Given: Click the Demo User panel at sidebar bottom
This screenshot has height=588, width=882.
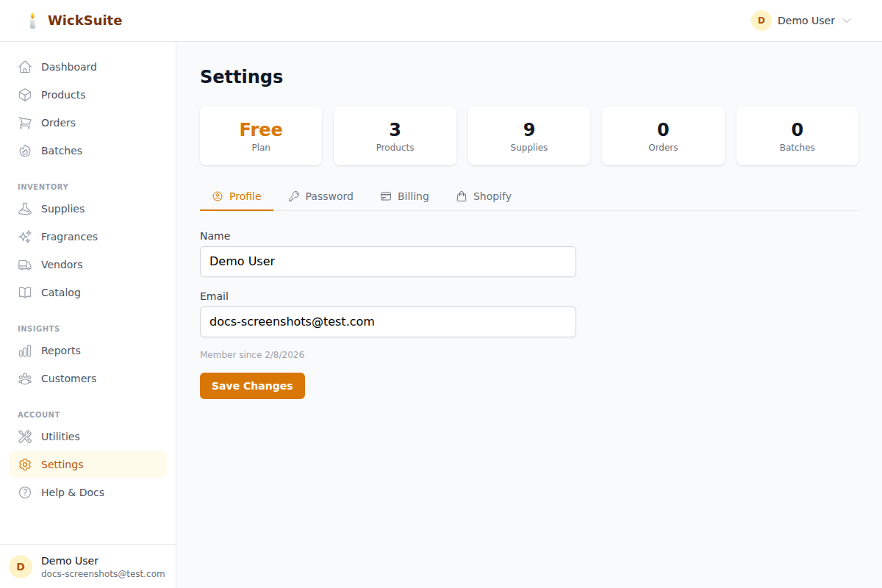Looking at the screenshot, I should (x=87, y=566).
